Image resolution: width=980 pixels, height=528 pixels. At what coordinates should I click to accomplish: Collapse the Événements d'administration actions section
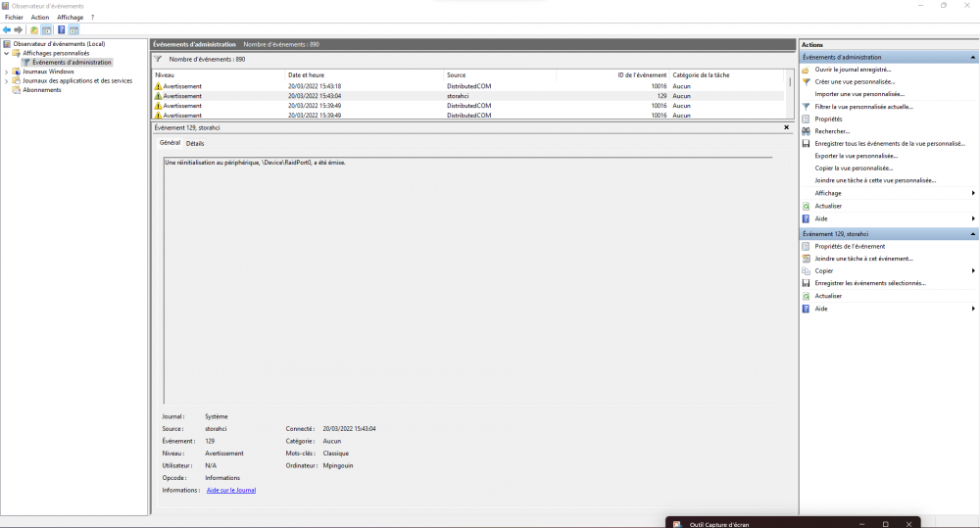coord(972,58)
